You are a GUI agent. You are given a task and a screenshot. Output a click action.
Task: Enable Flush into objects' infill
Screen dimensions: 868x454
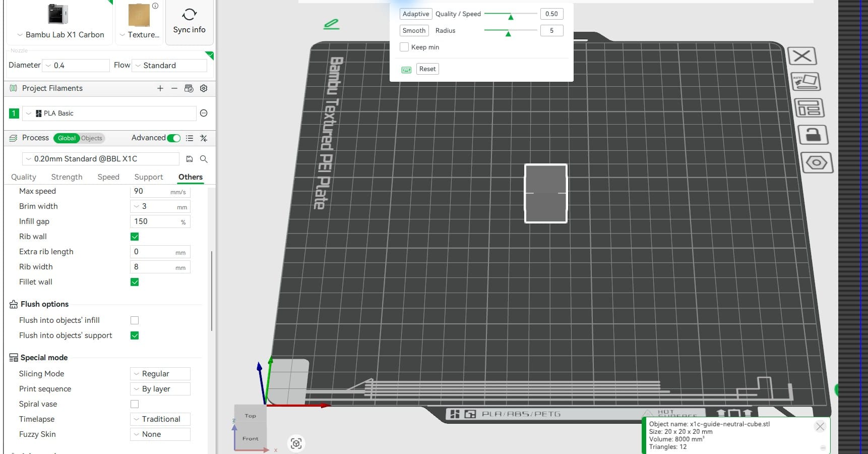pyautogui.click(x=135, y=320)
